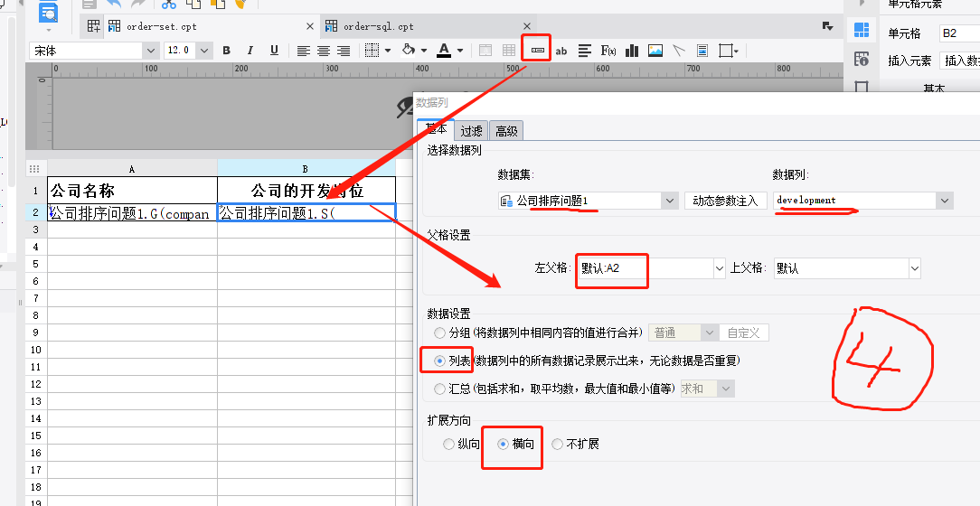Apply italic formatting with I
Viewport: 980px width, 506px height.
tap(250, 51)
